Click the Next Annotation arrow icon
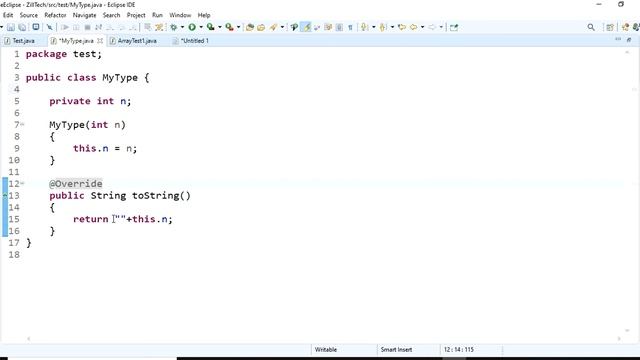 pos(364,27)
